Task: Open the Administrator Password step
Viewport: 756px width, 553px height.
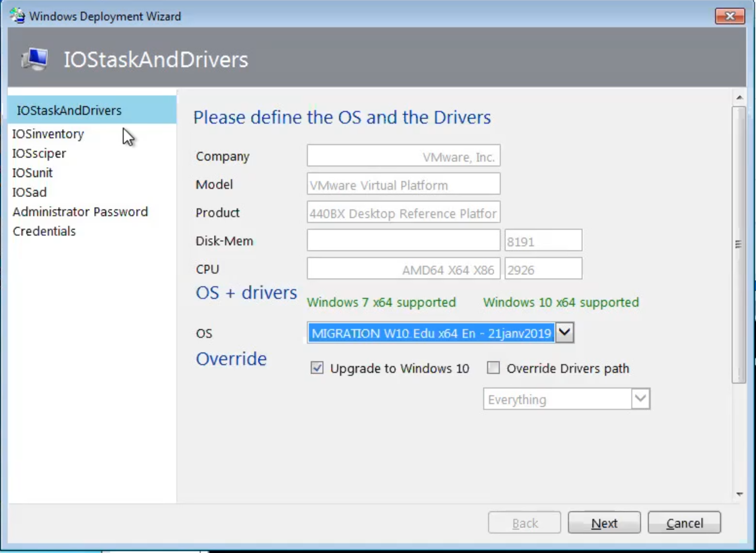Action: (x=80, y=212)
